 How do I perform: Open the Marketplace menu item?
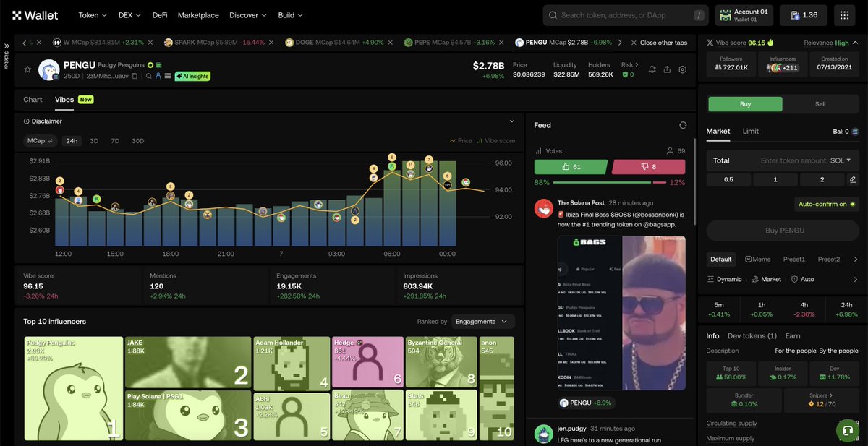tap(198, 15)
